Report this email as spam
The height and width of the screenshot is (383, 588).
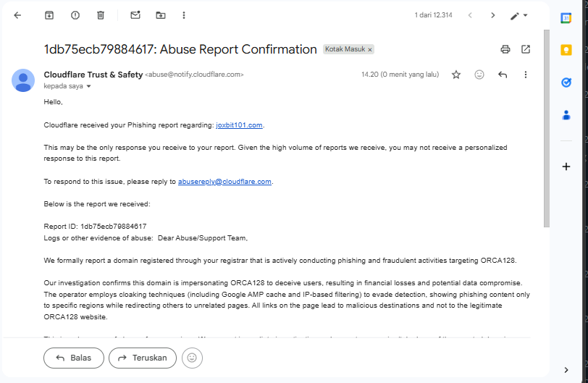point(75,15)
